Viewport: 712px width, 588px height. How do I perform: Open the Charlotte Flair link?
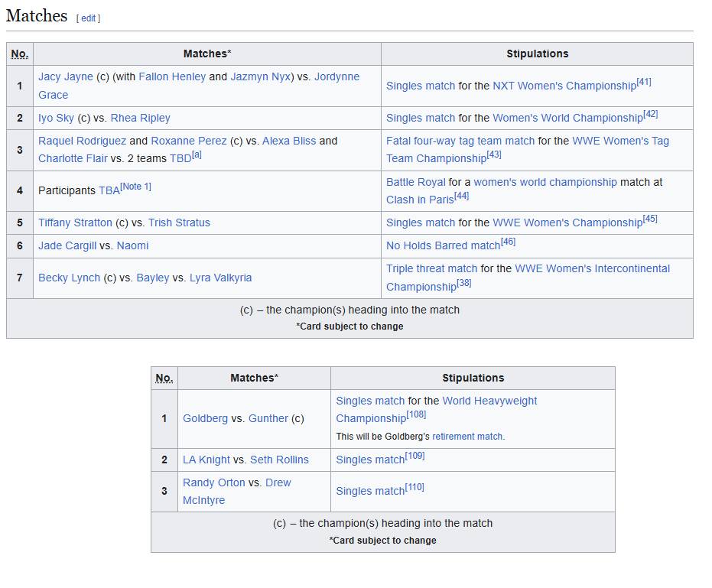(x=73, y=158)
